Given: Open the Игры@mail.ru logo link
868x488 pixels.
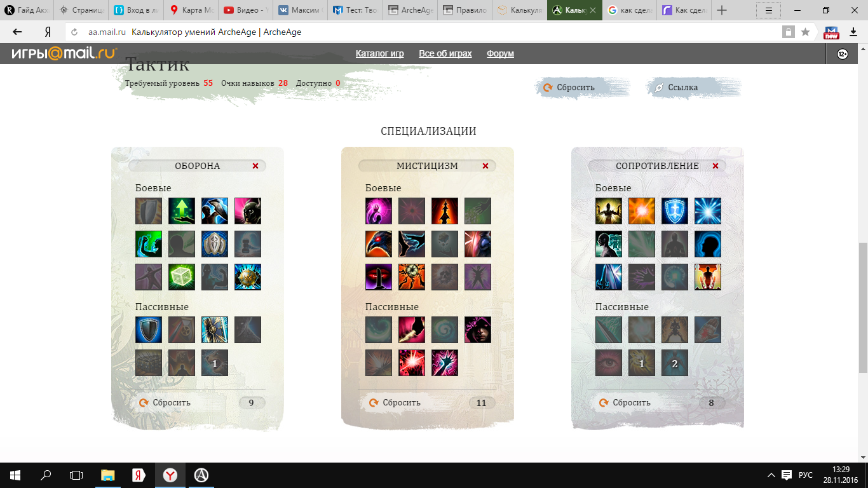Looking at the screenshot, I should tap(64, 53).
